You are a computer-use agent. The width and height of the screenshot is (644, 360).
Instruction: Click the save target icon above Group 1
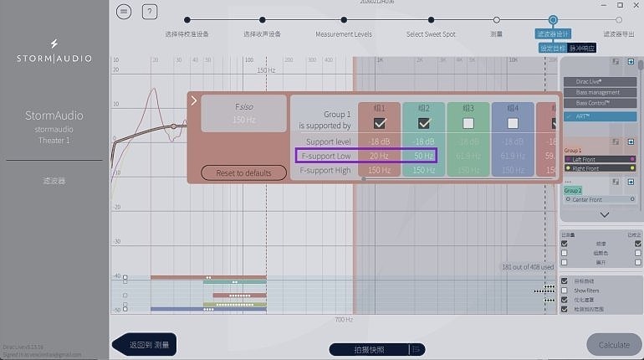coord(616,141)
